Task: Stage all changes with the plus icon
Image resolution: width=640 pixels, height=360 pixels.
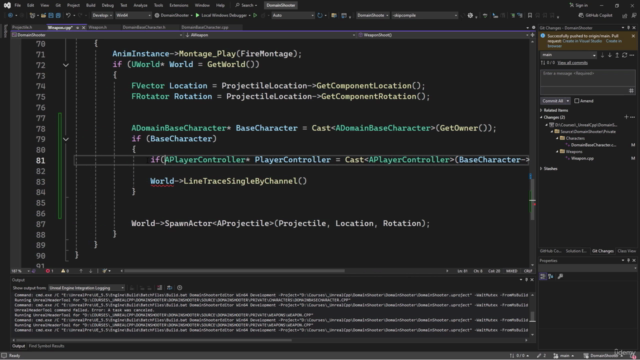Action: pyautogui.click(x=626, y=117)
